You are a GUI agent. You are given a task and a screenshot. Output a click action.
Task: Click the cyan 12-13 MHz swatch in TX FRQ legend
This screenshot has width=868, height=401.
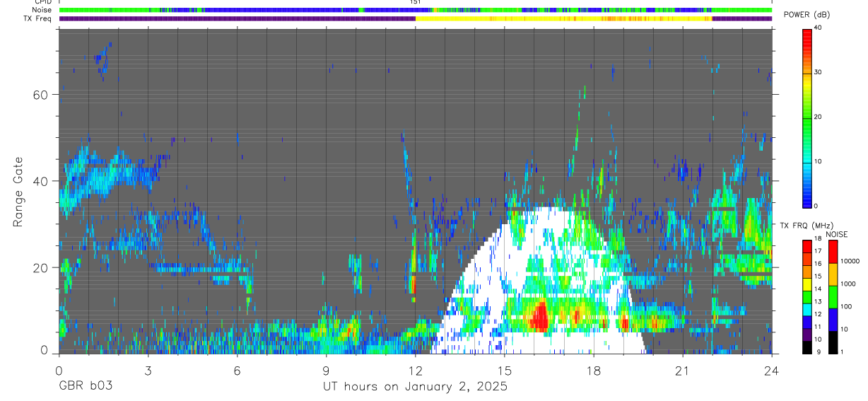(x=807, y=310)
